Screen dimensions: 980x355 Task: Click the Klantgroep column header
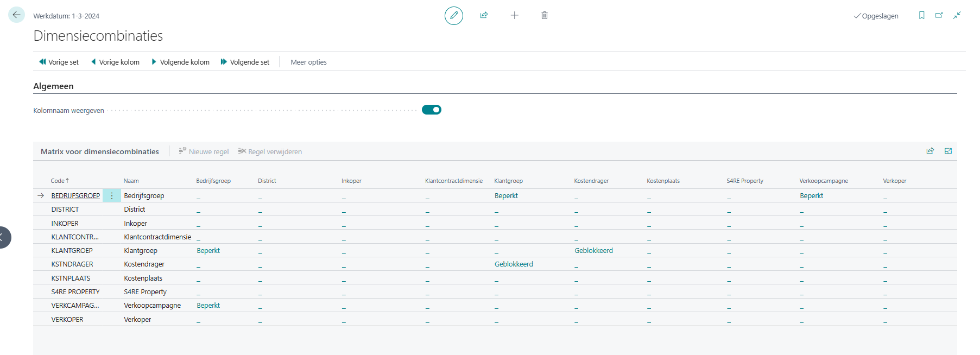coord(508,181)
